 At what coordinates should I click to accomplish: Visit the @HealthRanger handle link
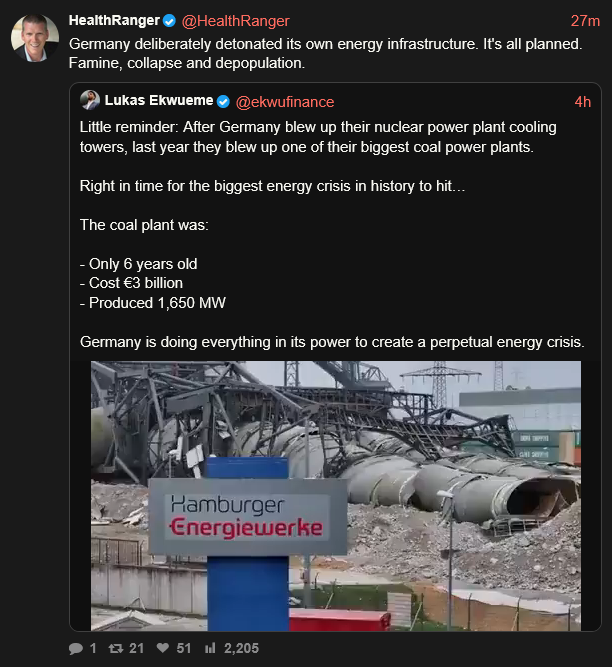[235, 21]
